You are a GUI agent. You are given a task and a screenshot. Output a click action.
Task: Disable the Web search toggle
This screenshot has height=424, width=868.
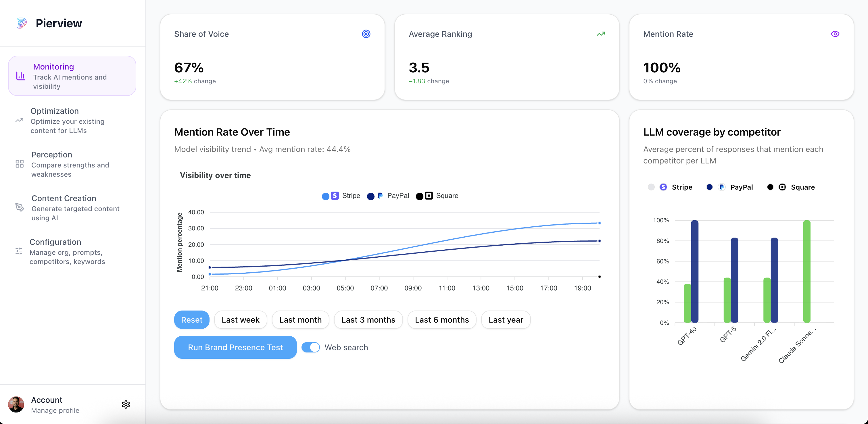tap(310, 347)
